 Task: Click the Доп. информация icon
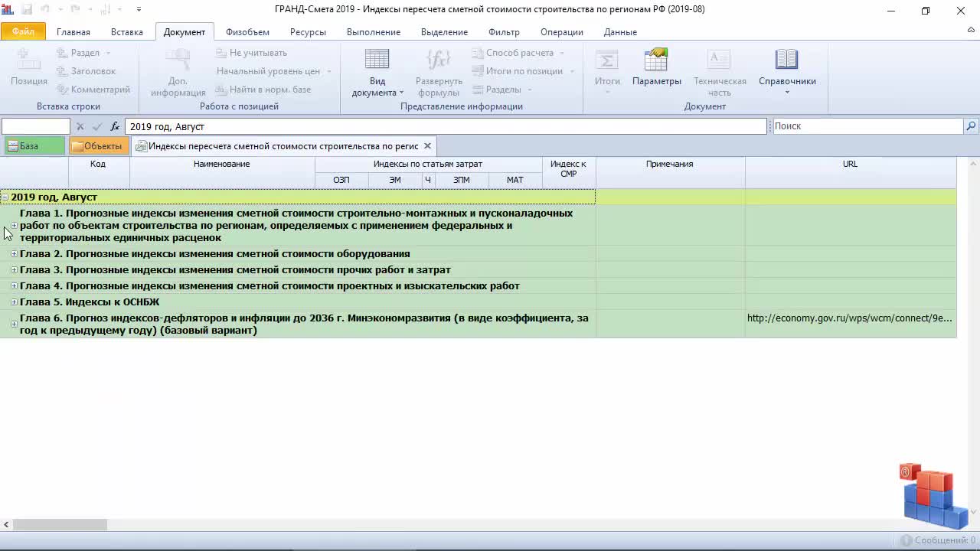tap(178, 60)
